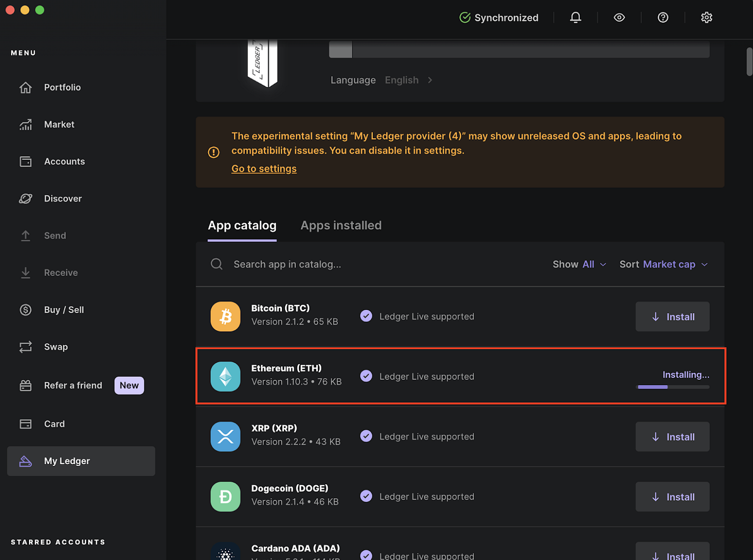Click the STARRED ACCOUNTS heading
The height and width of the screenshot is (560, 753).
(x=58, y=542)
